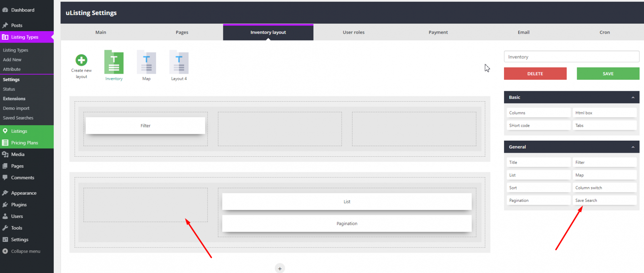Collapse menu in the sidebar
Image resolution: width=644 pixels, height=273 pixels.
[25, 251]
